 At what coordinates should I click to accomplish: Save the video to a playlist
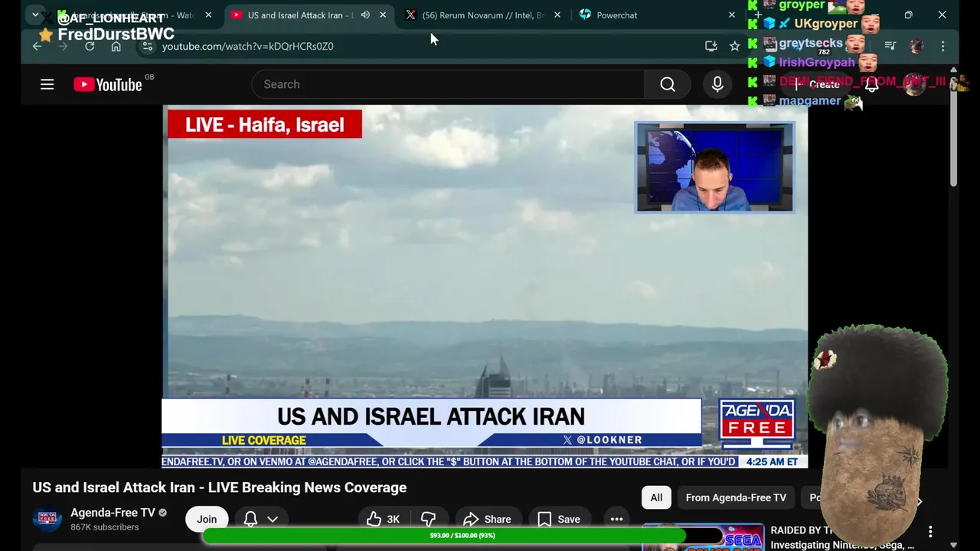pos(559,519)
